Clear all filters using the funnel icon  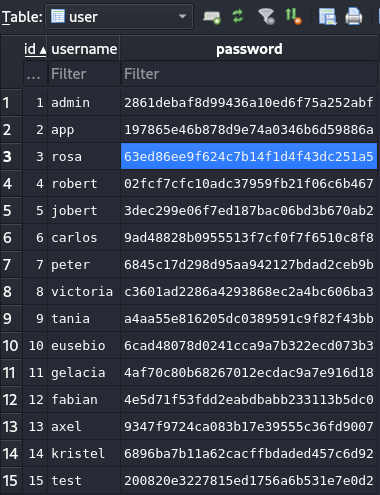266,16
